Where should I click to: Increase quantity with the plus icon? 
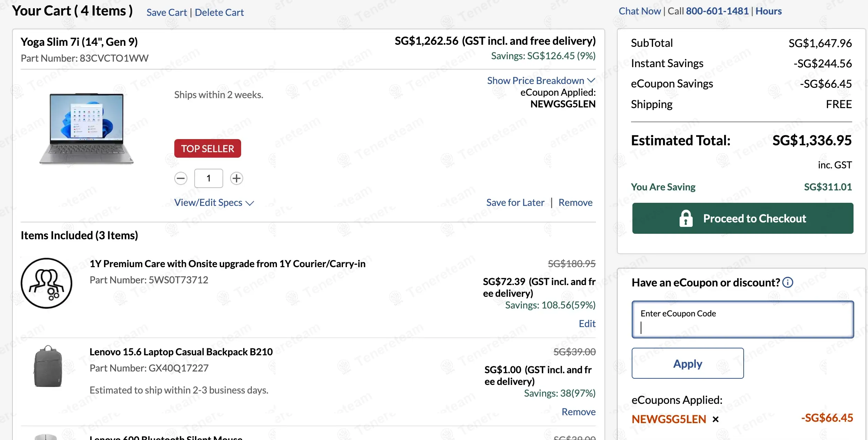click(236, 178)
